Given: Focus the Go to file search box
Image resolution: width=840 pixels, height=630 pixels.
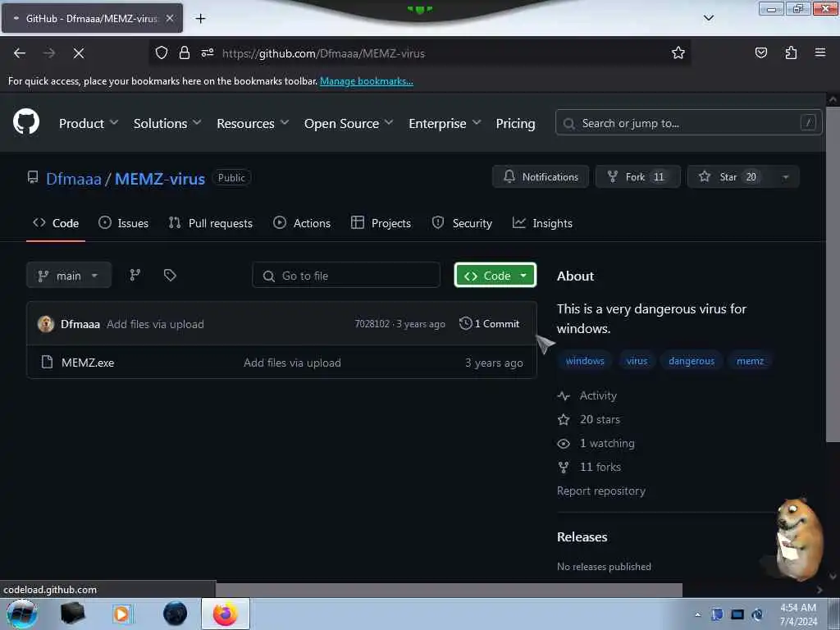Looking at the screenshot, I should 346,276.
